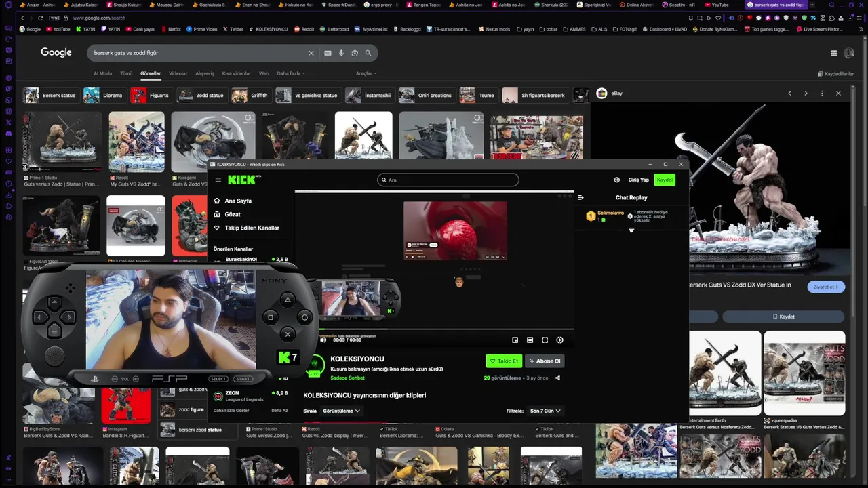
Task: Clear the Google search box text
Action: click(x=311, y=53)
